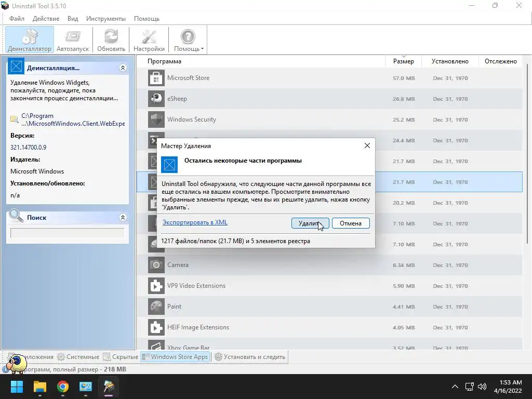Image resolution: width=532 pixels, height=399 pixels.
Task: Open the Помощь toolbar dropdown
Action: (188, 39)
